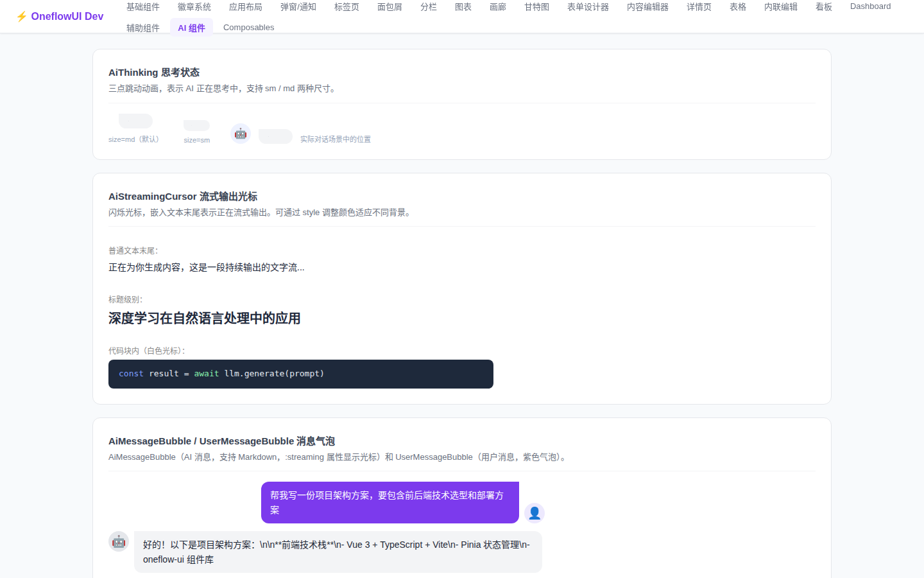Open the OneflowUI Dev home link

click(60, 17)
